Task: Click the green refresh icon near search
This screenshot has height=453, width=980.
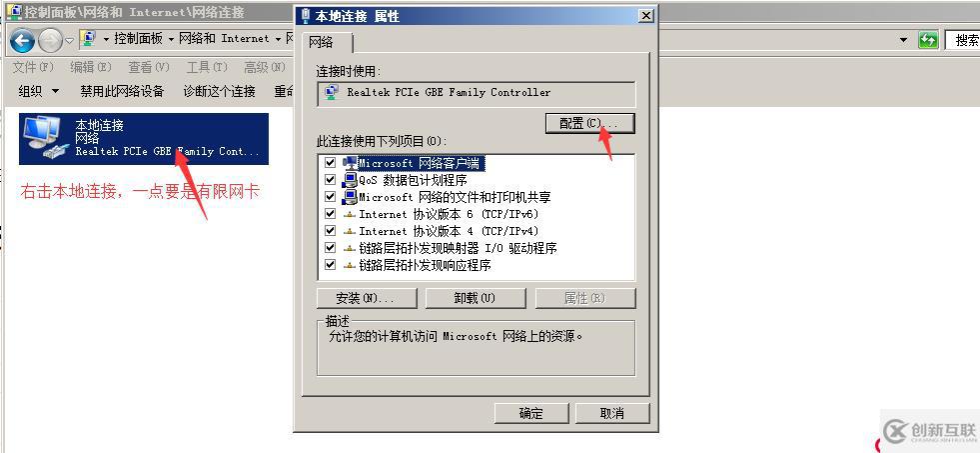Action: point(928,40)
